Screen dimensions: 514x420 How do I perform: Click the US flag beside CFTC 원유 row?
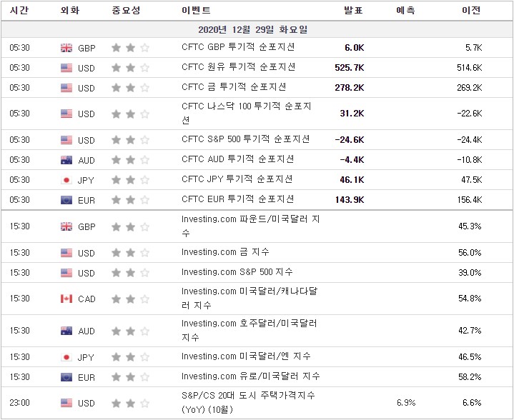tap(66, 68)
